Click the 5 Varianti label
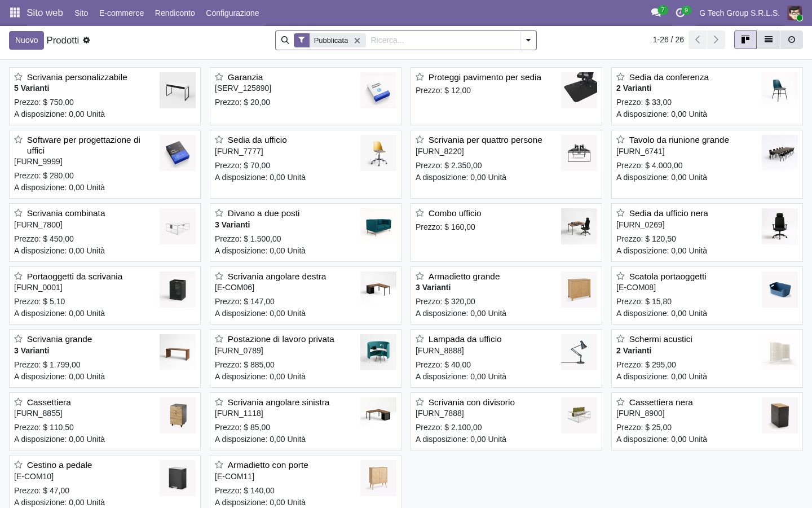 coord(32,88)
